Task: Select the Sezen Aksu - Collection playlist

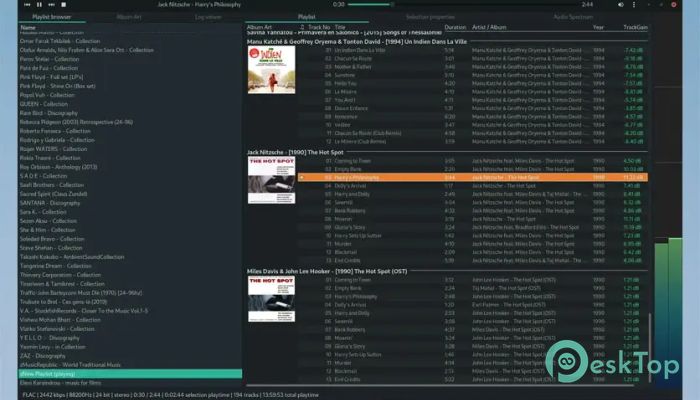Action: (48, 221)
